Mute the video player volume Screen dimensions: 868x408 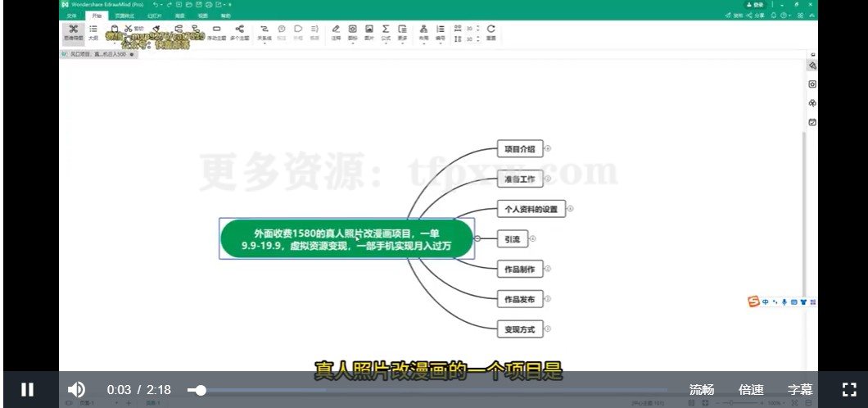click(x=76, y=390)
